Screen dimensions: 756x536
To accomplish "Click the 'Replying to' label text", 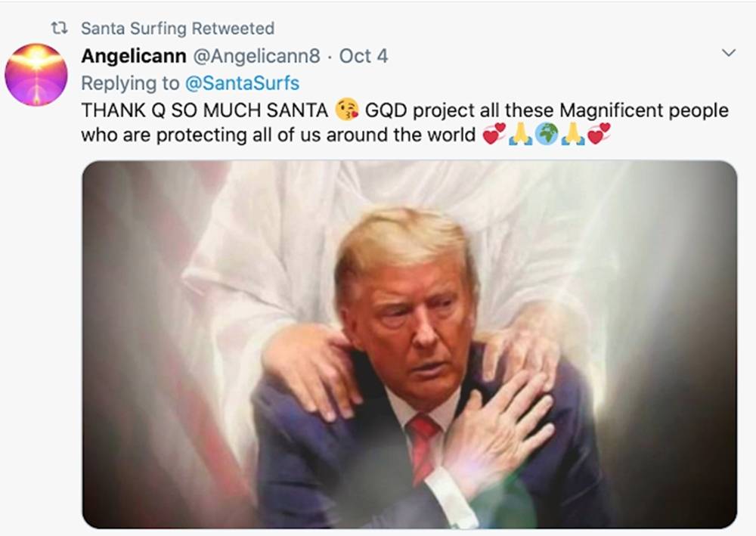I will pos(130,83).
